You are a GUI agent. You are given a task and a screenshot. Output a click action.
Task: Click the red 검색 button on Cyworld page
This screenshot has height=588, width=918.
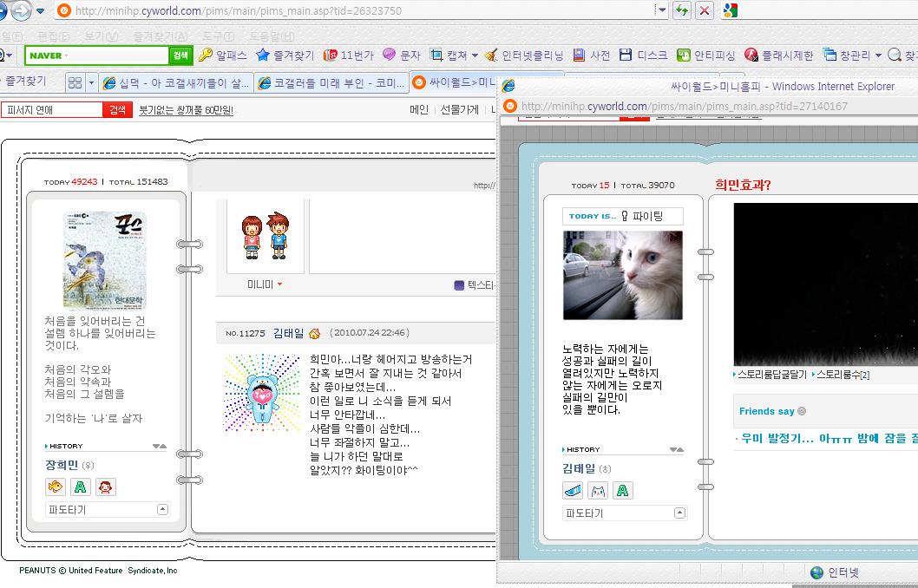click(x=118, y=109)
